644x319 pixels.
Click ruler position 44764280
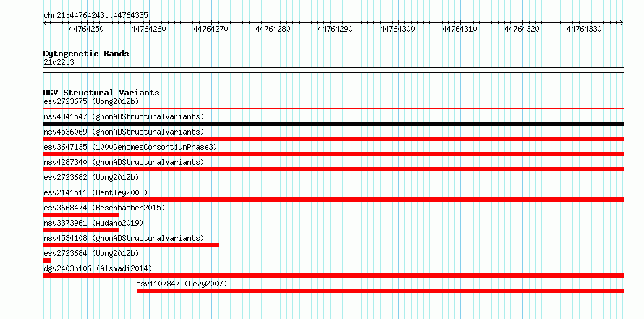[x=273, y=29]
